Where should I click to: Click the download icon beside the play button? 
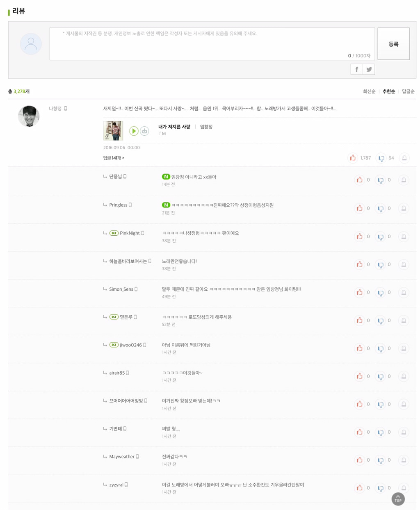click(144, 131)
